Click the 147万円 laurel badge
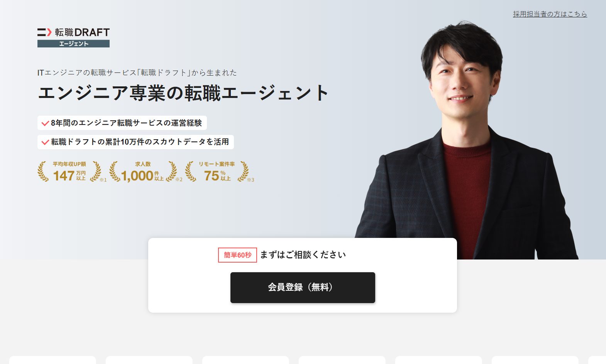Image resolution: width=606 pixels, height=364 pixels. pyautogui.click(x=69, y=172)
